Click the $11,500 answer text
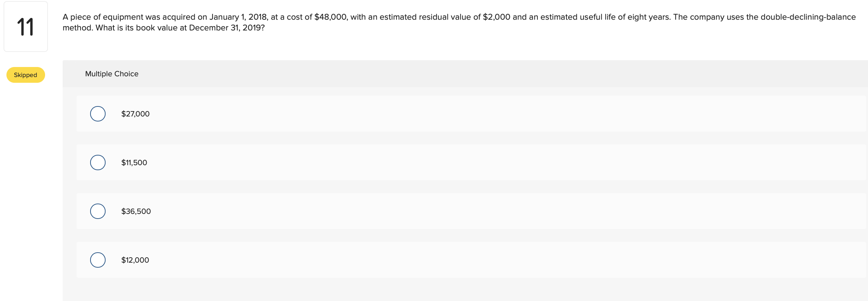The image size is (868, 301). pos(134,162)
